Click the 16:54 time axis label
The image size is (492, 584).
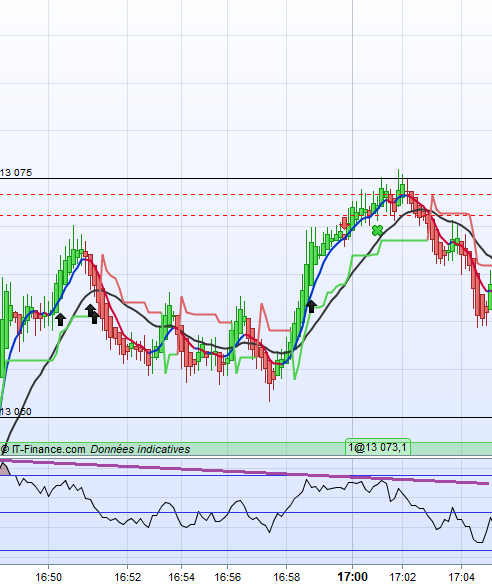click(x=182, y=577)
